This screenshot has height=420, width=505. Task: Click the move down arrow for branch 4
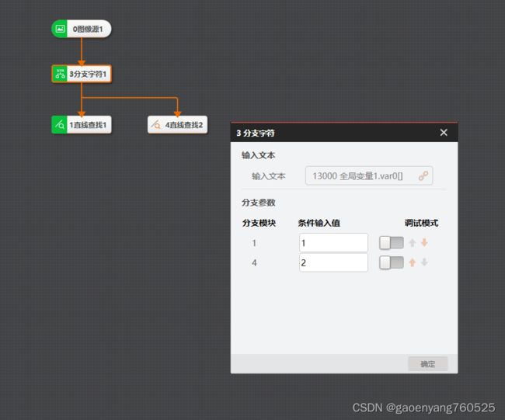tap(424, 262)
